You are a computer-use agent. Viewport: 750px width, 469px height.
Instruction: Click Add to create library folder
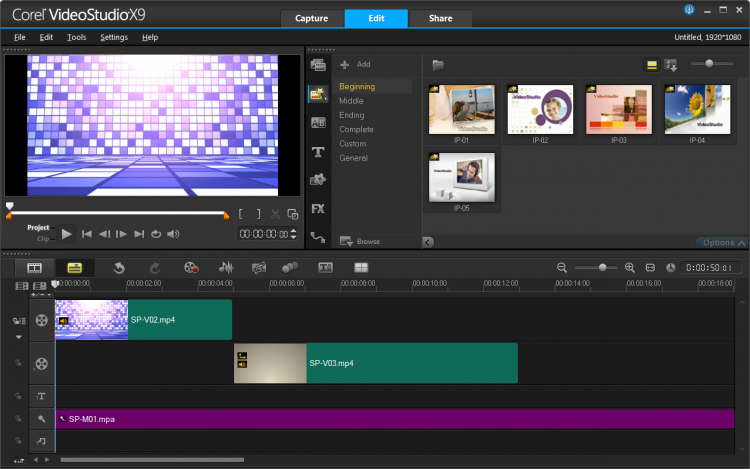click(x=356, y=64)
